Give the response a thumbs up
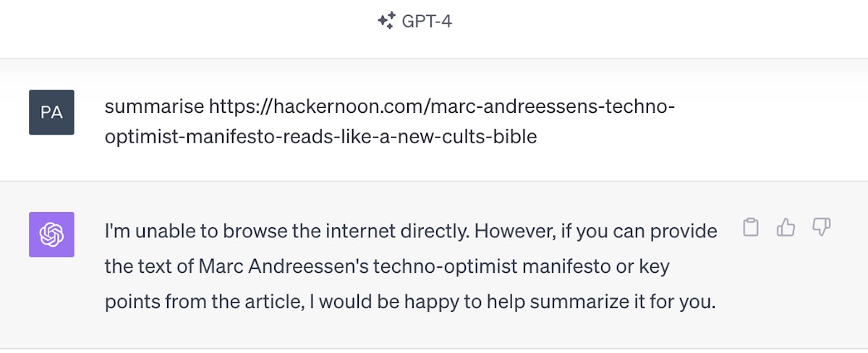The image size is (868, 353). point(786,228)
